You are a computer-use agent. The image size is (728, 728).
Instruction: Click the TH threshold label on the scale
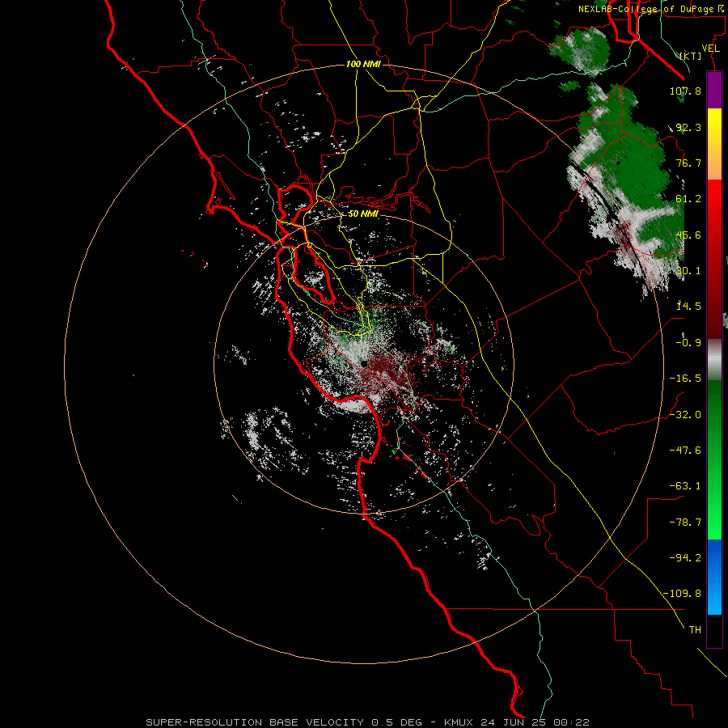coord(695,630)
